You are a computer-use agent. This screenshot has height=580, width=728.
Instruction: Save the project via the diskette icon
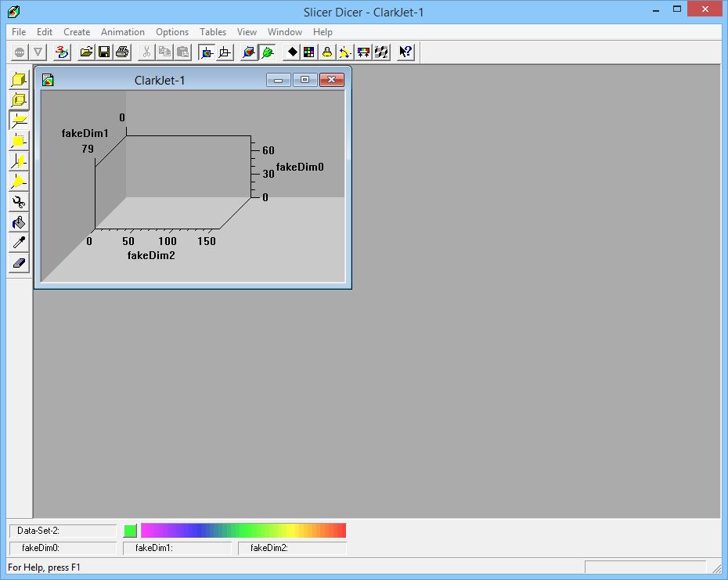(105, 52)
